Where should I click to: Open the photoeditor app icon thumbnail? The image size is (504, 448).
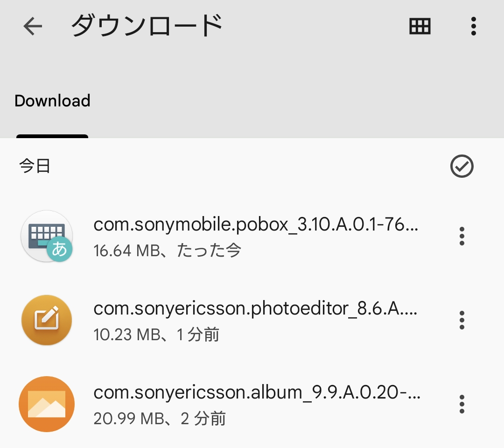(47, 320)
